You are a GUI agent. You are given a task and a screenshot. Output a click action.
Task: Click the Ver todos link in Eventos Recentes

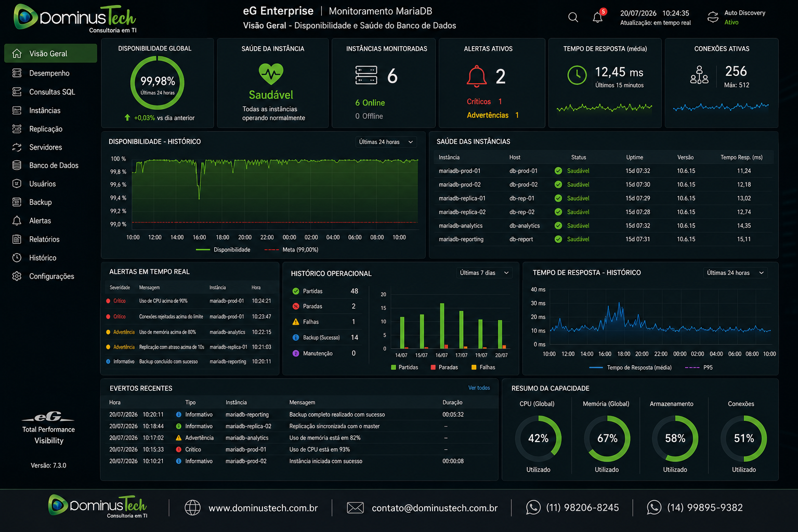(479, 388)
